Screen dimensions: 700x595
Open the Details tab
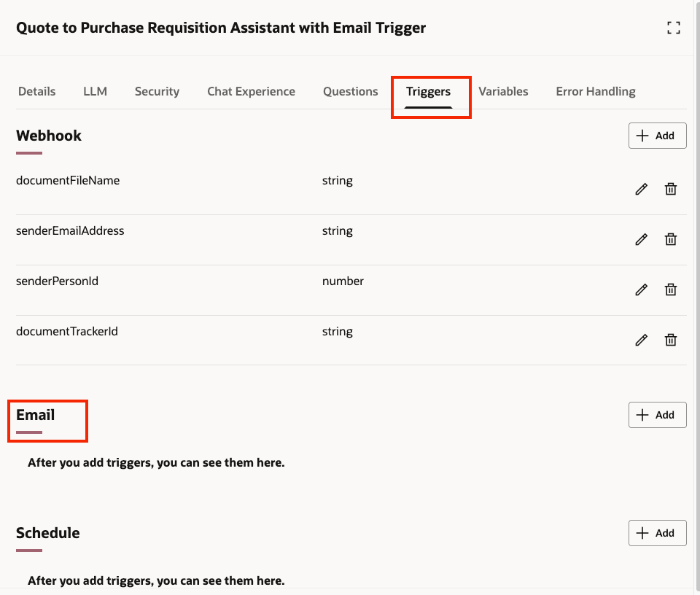[37, 91]
